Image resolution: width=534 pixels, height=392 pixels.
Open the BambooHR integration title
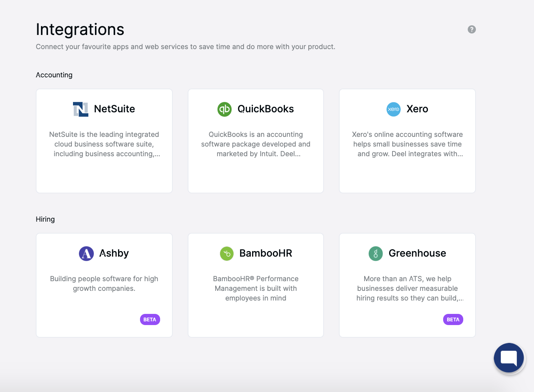tap(266, 253)
